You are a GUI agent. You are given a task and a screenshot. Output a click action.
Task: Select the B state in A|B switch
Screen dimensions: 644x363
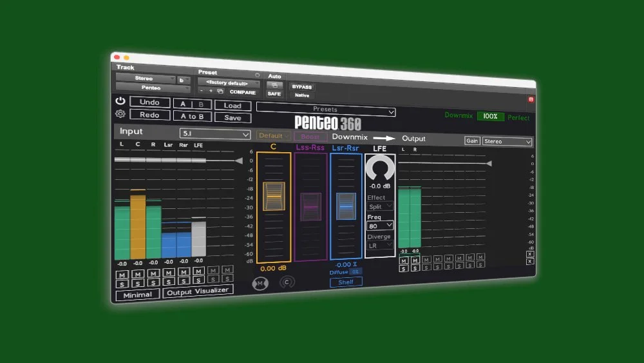click(201, 104)
